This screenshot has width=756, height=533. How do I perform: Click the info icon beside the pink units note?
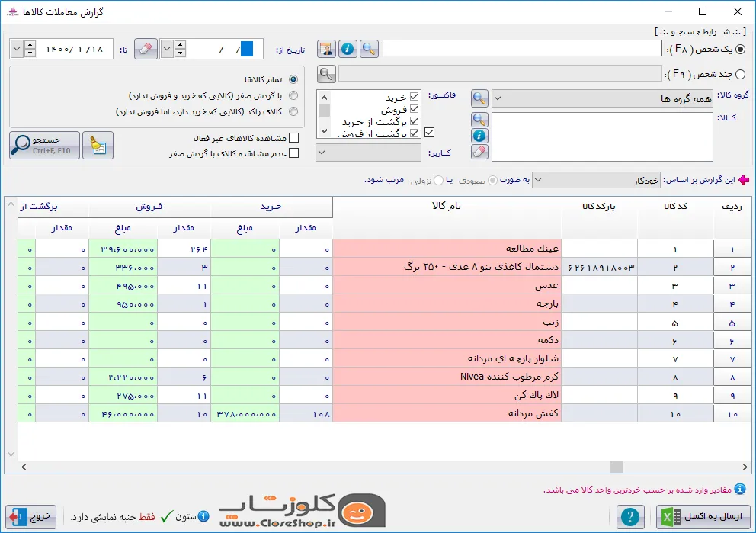point(739,489)
